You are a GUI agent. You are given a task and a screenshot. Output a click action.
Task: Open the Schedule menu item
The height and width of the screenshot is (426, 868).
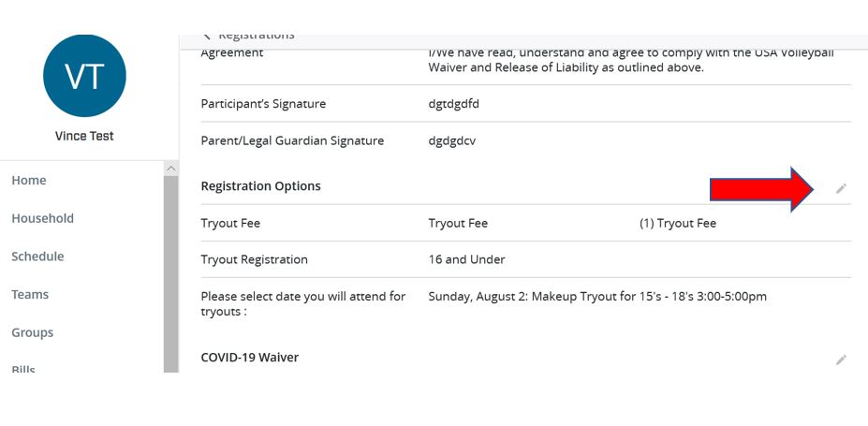(37, 257)
